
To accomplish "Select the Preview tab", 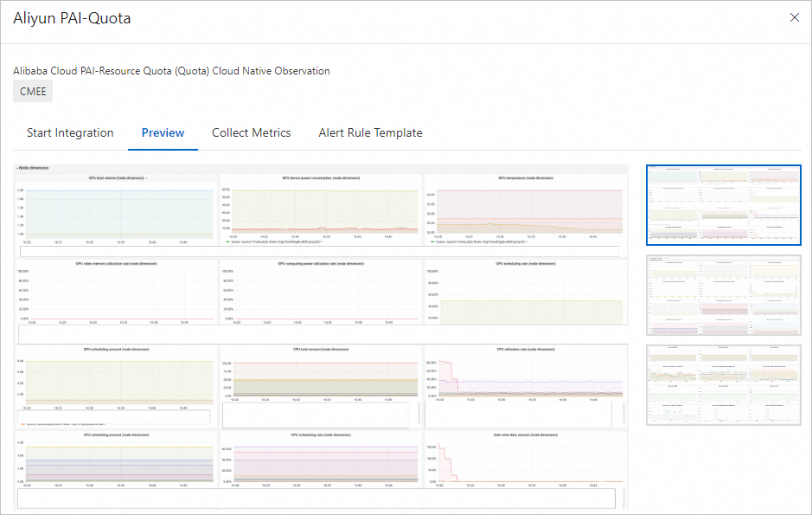I will pos(163,132).
